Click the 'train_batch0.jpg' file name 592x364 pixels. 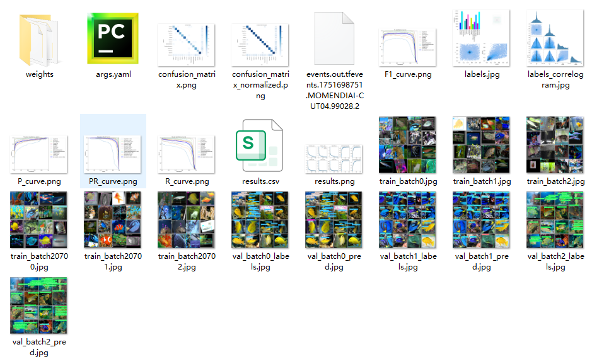click(x=408, y=181)
